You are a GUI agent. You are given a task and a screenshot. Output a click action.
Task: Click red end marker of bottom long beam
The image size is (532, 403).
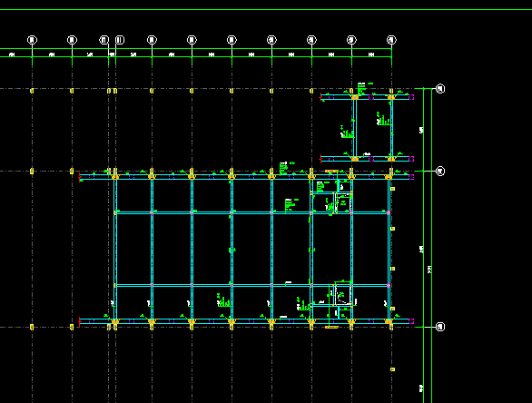coord(80,321)
